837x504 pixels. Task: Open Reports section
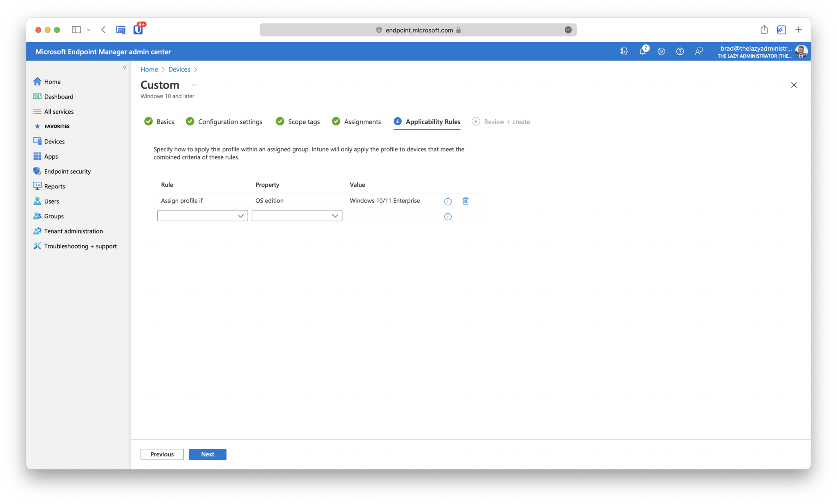[49, 186]
